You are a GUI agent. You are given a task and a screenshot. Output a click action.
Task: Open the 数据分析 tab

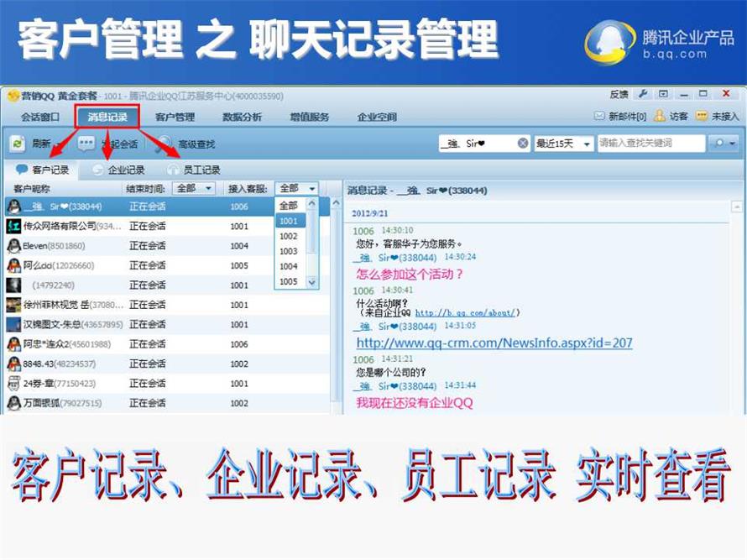pos(242,117)
